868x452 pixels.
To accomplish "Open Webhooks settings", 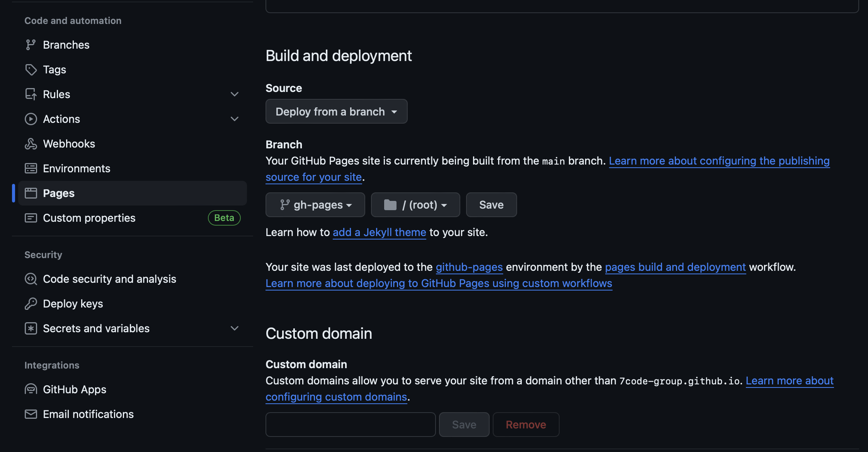I will pyautogui.click(x=133, y=144).
